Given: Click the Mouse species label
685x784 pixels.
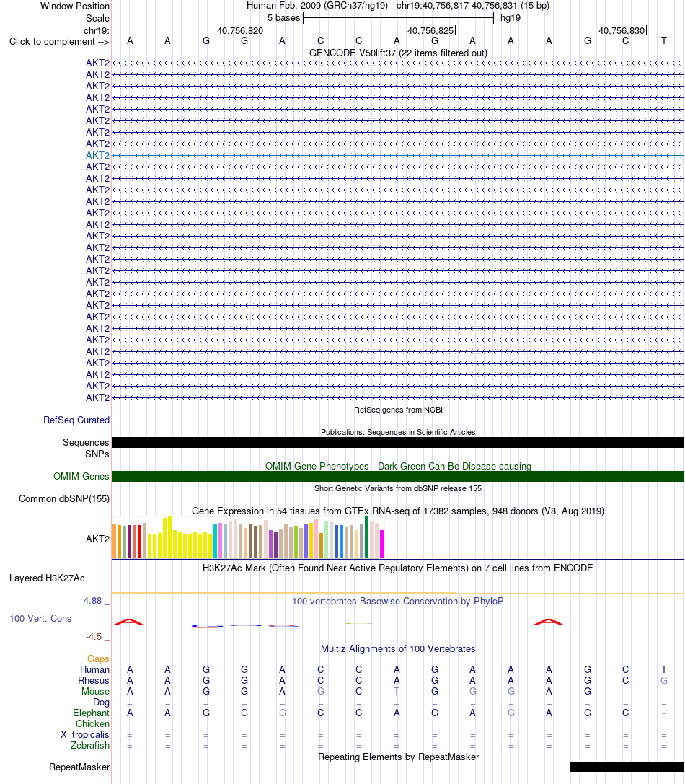Looking at the screenshot, I should coord(95,692).
